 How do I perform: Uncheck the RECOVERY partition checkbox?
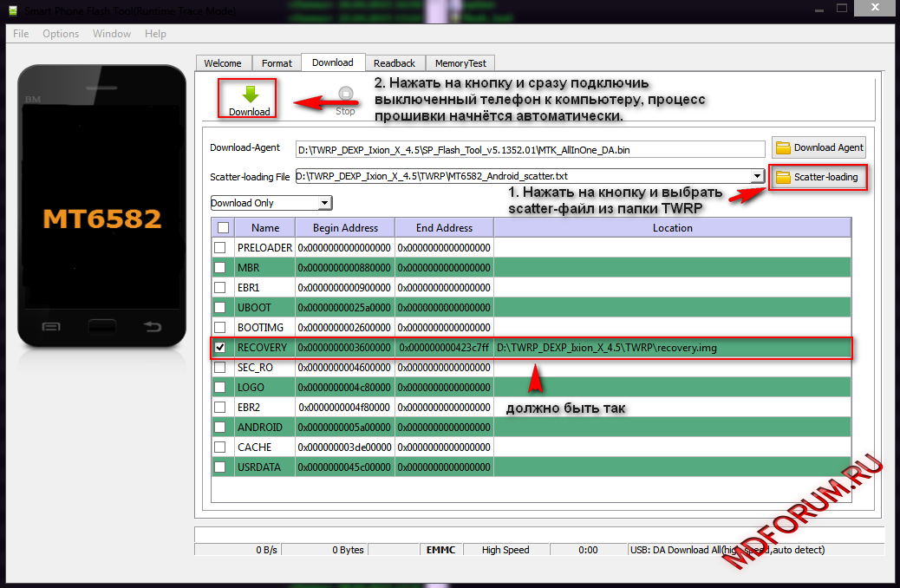[x=223, y=348]
